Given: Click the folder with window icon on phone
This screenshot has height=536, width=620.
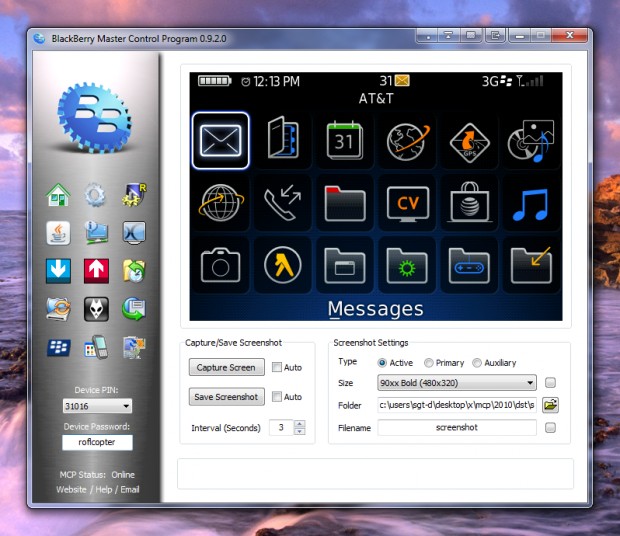Looking at the screenshot, I should click(x=345, y=266).
